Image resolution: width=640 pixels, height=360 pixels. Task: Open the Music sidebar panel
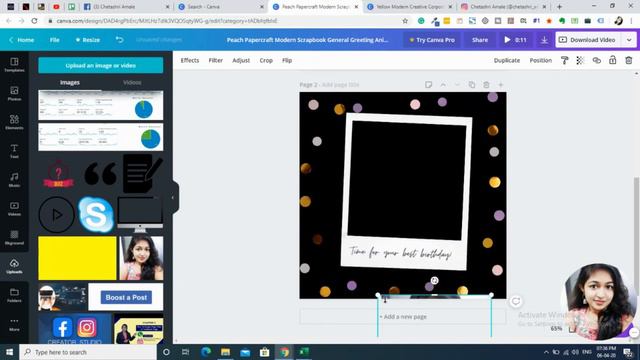pos(14,180)
